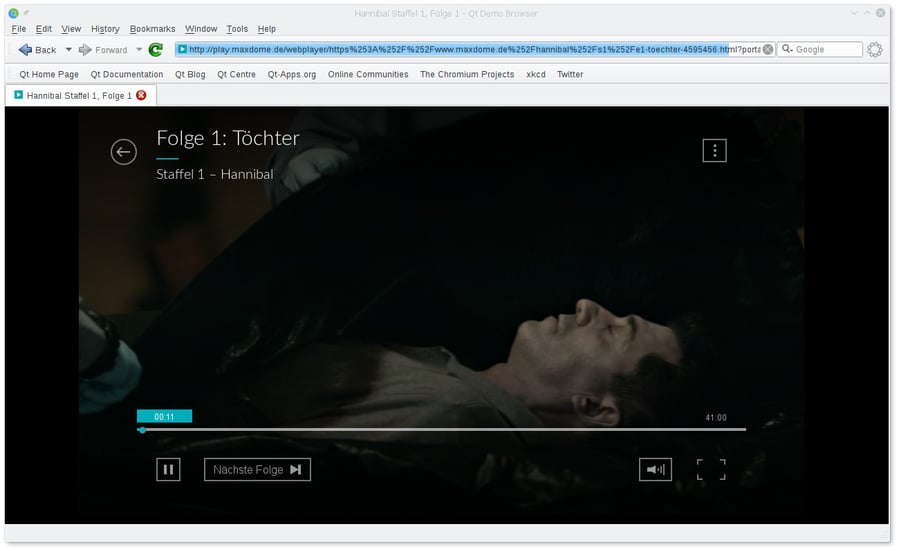Image resolution: width=899 pixels, height=551 pixels.
Task: Click the Nächste Folge button
Action: point(257,469)
